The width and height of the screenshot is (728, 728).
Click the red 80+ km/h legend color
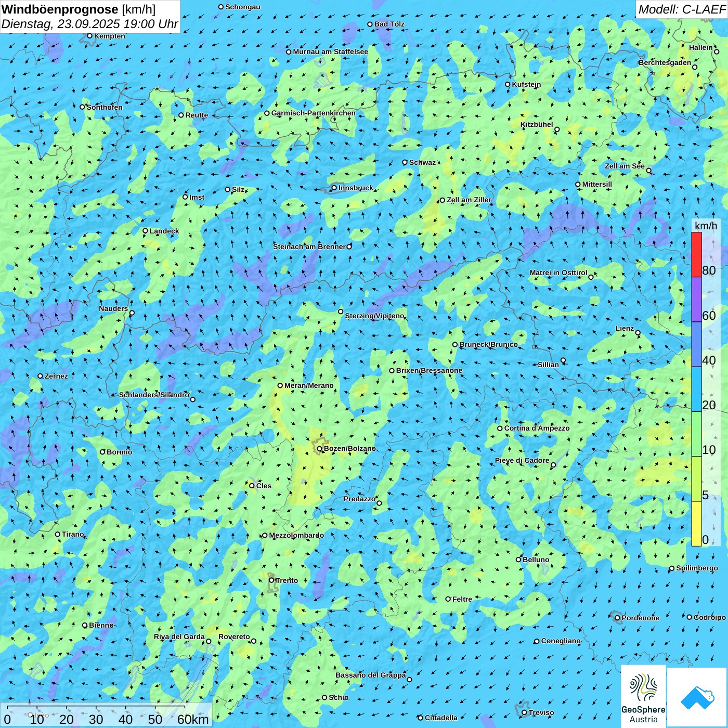[696, 254]
